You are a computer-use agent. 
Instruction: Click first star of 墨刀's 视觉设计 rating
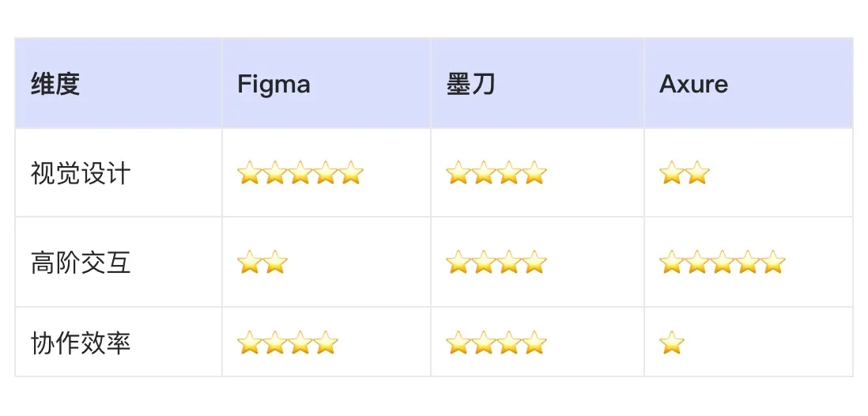tap(459, 172)
